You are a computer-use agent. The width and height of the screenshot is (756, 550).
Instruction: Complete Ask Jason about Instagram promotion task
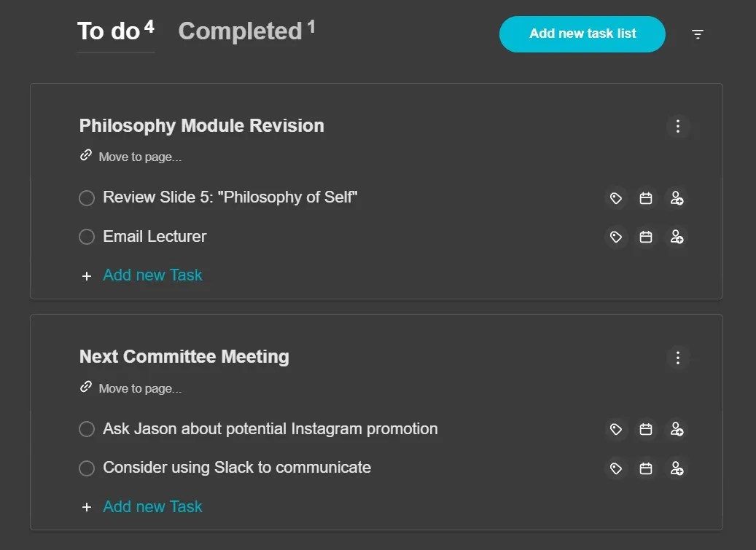point(87,429)
